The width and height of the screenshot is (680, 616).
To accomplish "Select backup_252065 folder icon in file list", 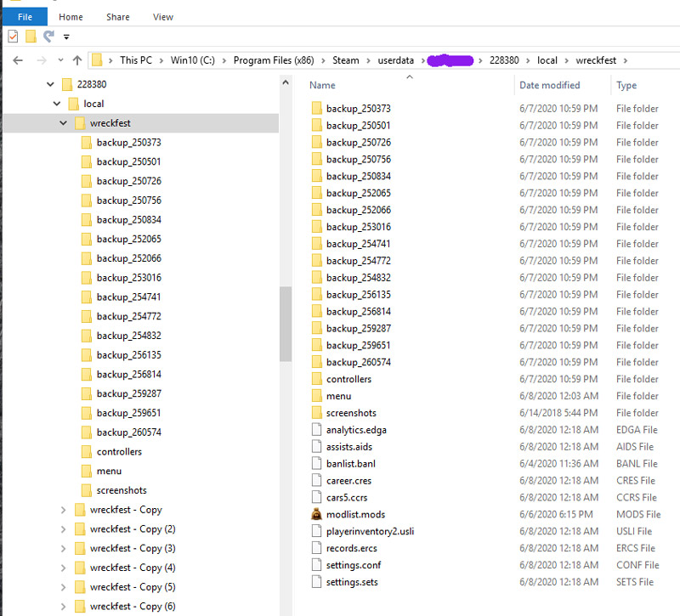I will tap(316, 193).
